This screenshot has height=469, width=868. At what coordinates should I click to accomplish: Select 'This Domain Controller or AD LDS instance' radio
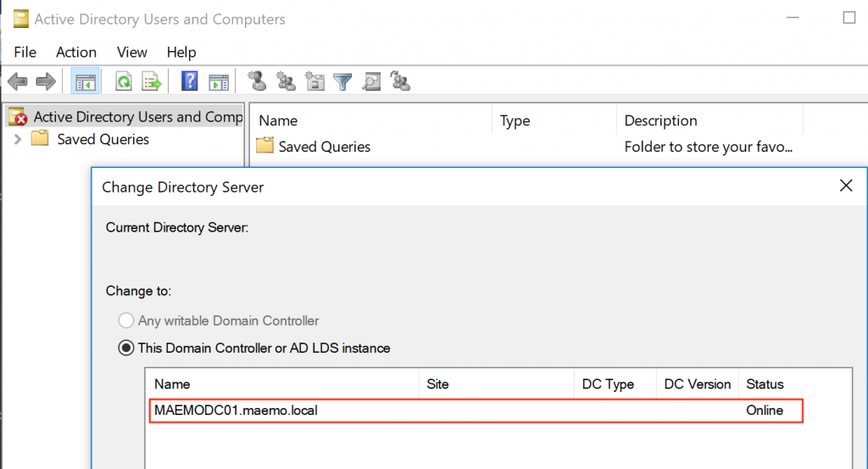[126, 348]
